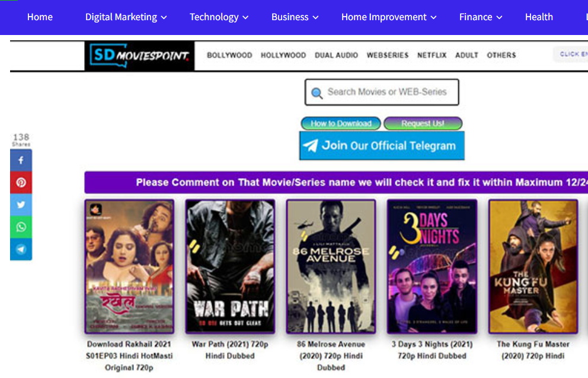Open 3 Days 3 Nights (2021) title link
588x378 pixels.
(432, 350)
